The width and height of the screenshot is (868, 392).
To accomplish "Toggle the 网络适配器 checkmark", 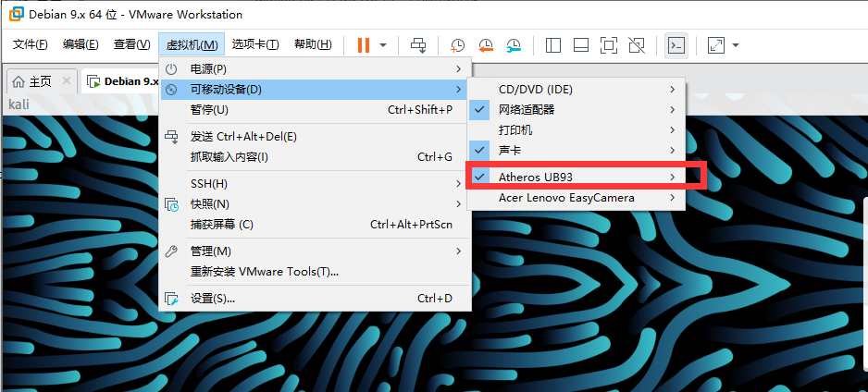I will click(479, 109).
